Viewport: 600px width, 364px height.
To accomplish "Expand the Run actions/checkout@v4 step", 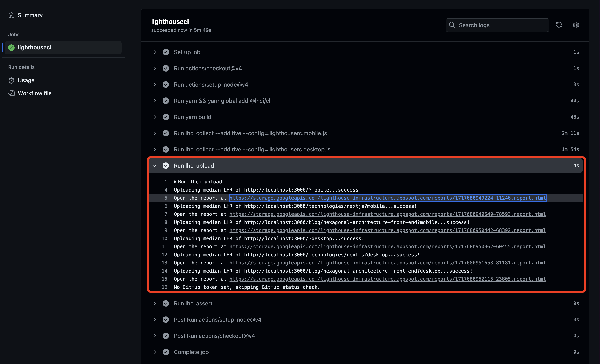I will (155, 69).
